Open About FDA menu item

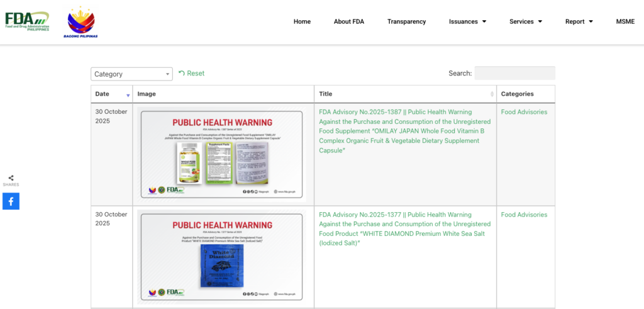[348, 21]
